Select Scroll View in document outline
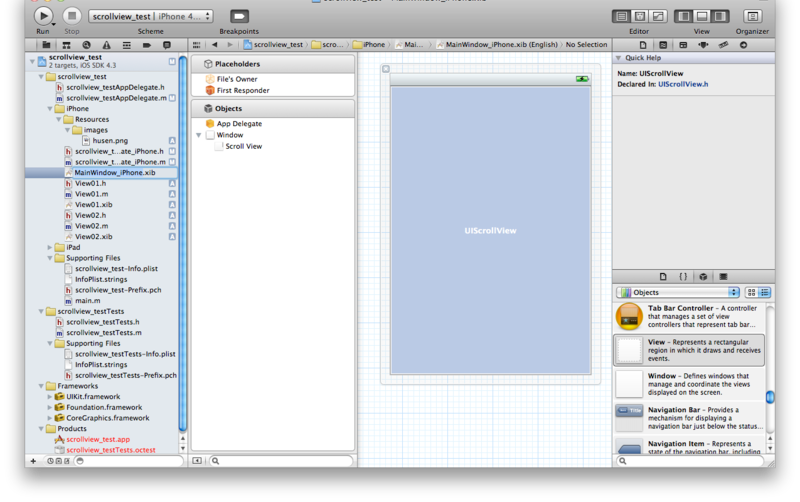 click(243, 146)
